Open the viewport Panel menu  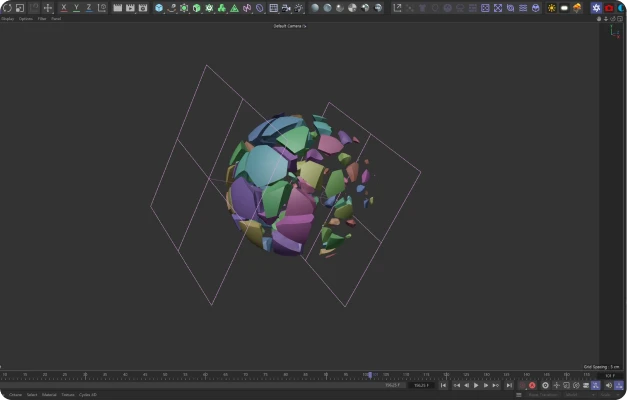coord(56,19)
